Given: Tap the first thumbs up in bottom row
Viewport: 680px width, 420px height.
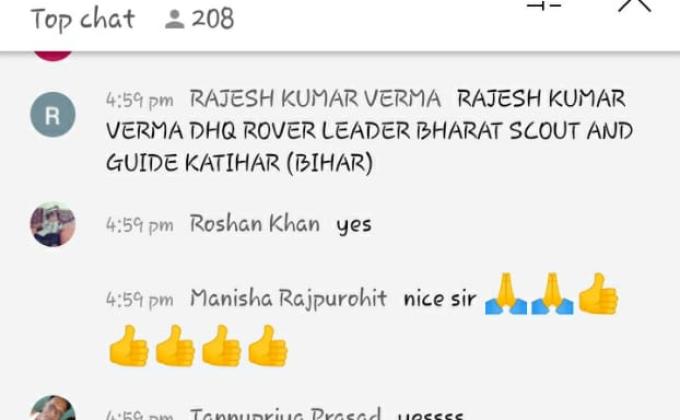Looking at the screenshot, I should (129, 346).
